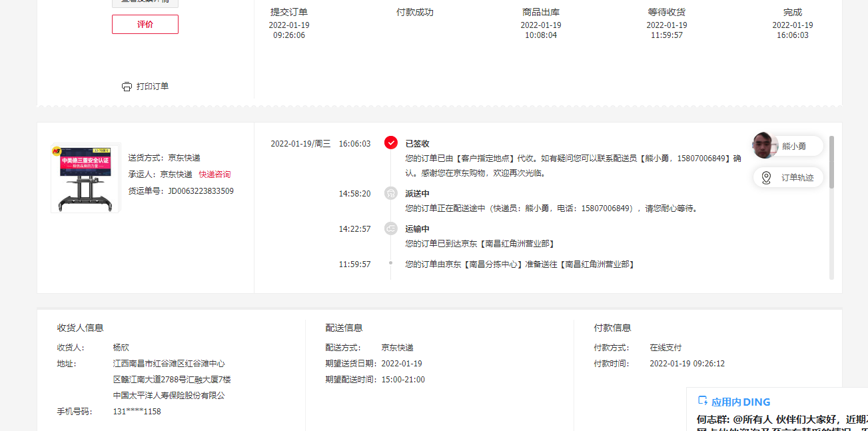The width and height of the screenshot is (868, 431).
Task: Click the 送货方式：京东快递 line
Action: point(164,158)
